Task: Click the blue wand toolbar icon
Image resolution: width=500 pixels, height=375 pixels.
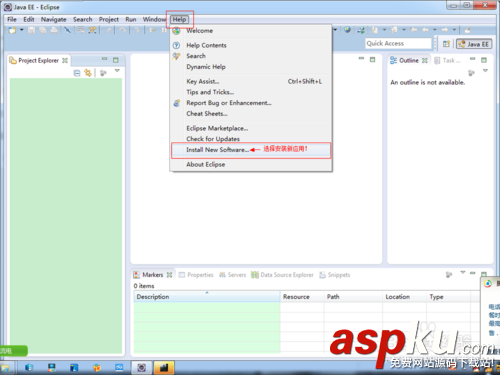Action: click(68, 30)
